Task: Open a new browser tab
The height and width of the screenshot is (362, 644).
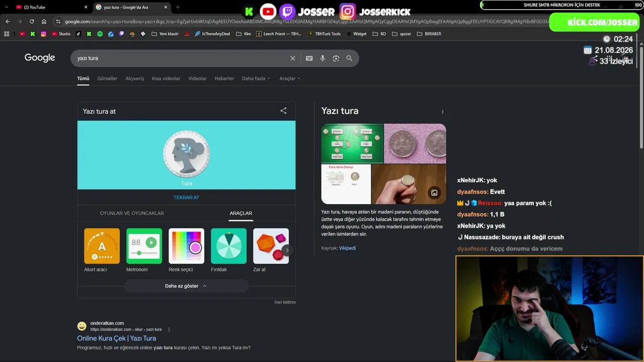Action: 178,7
